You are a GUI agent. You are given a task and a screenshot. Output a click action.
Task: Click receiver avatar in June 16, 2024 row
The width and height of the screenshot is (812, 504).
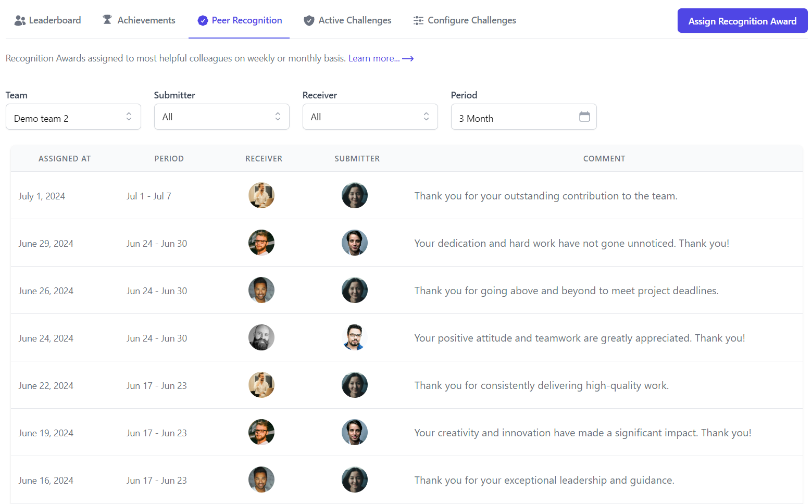261,480
